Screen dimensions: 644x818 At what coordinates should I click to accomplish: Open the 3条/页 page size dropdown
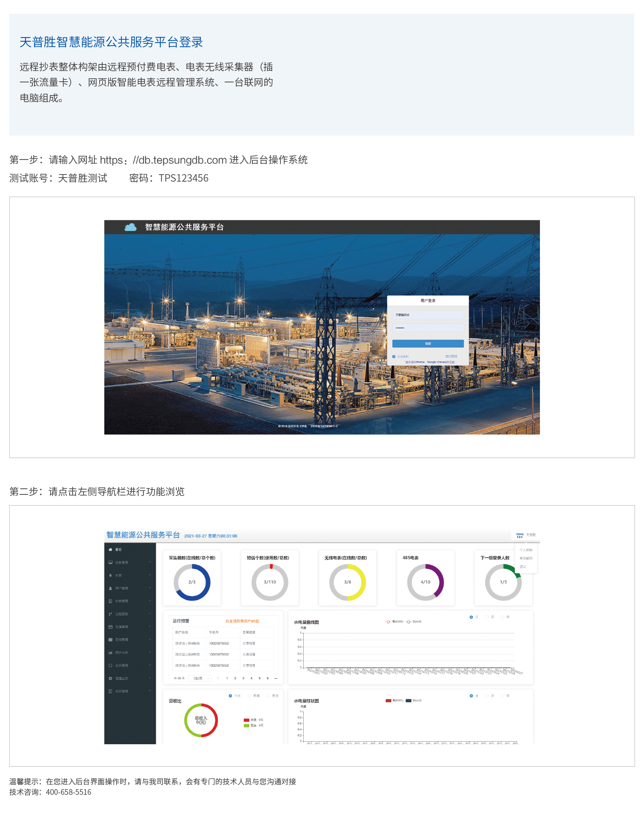[x=200, y=678]
